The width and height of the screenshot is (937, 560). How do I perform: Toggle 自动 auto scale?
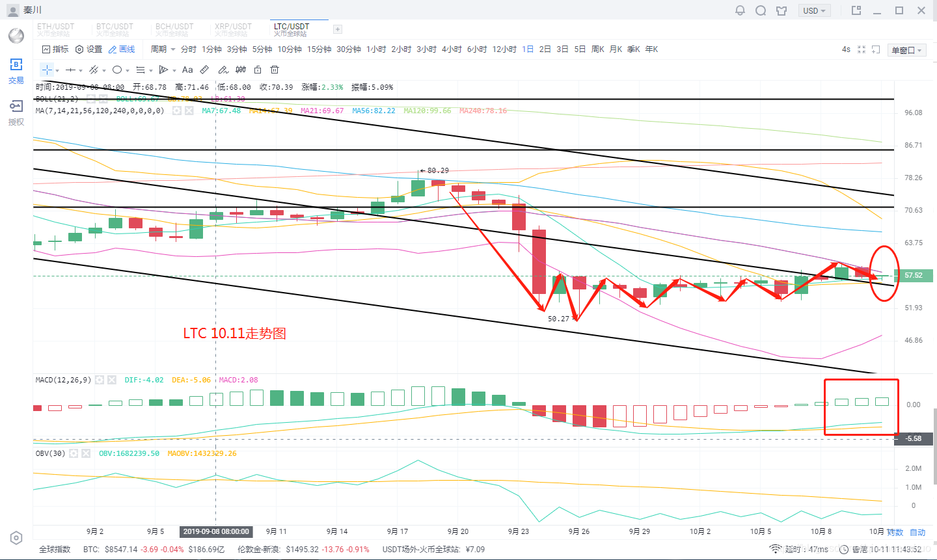(917, 532)
